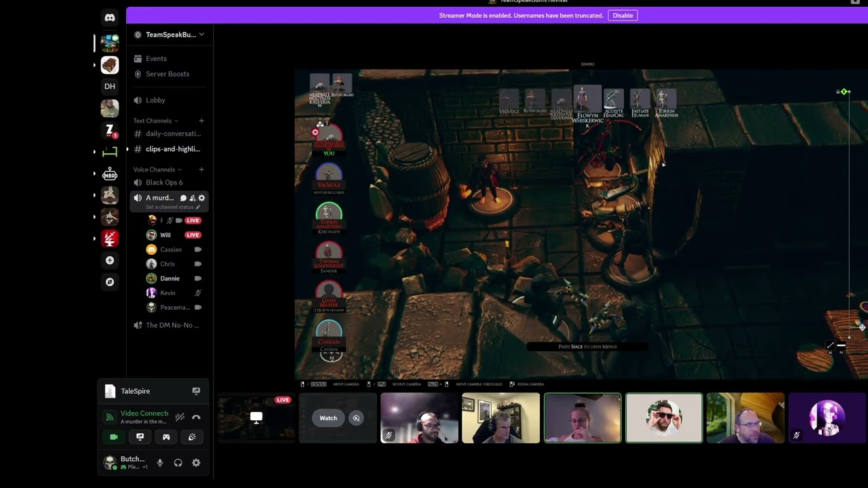Open User Settings gear
Viewport: 868px width, 488px height.
[196, 463]
